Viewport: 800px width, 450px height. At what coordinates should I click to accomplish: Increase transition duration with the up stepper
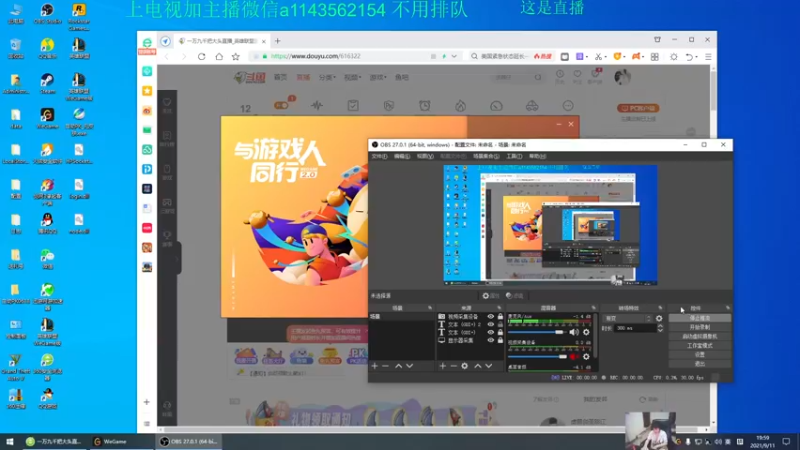click(x=660, y=327)
